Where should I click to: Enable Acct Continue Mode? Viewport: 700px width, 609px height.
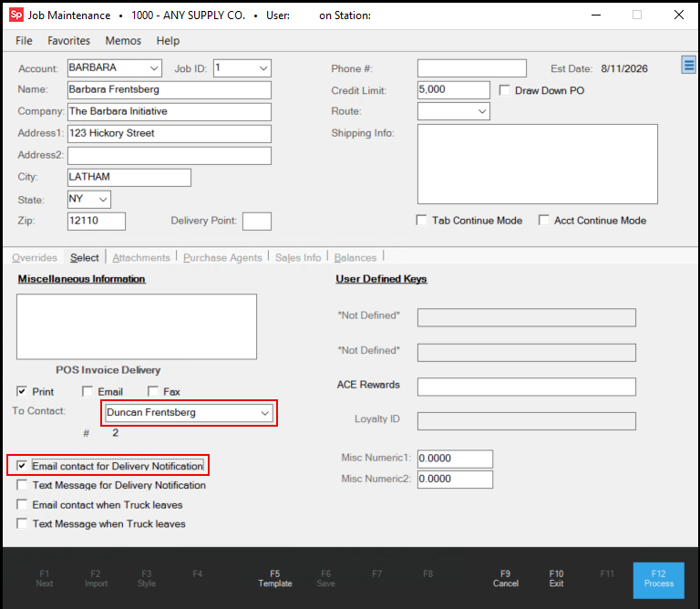(544, 221)
